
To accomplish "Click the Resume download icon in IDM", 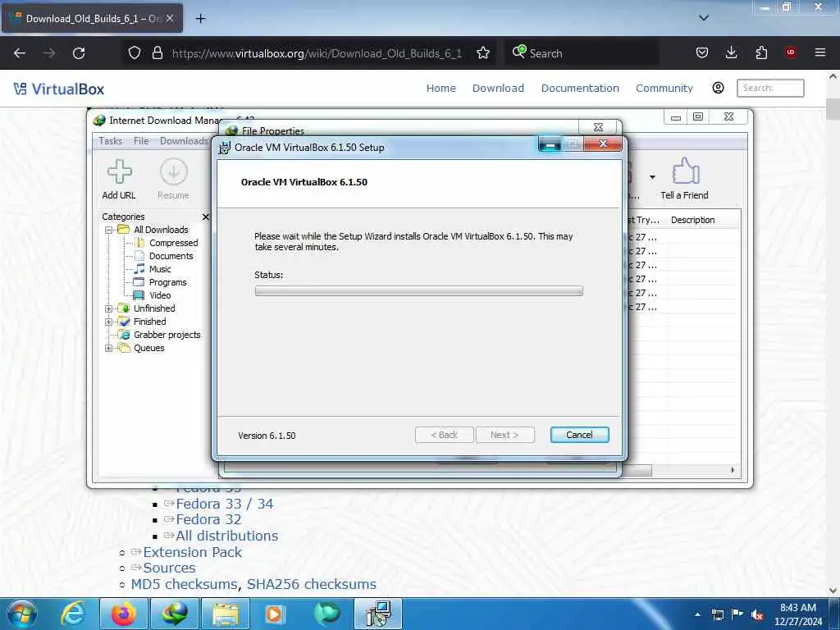I will tap(174, 171).
